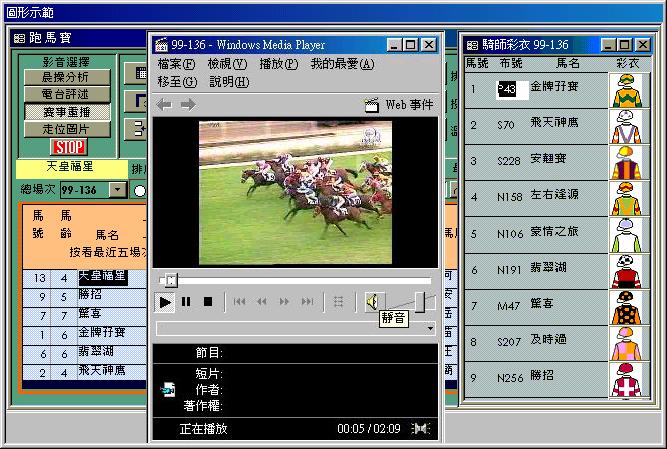This screenshot has width=667, height=449.
Task: Open the 檔案(F) menu
Action: pyautogui.click(x=176, y=64)
